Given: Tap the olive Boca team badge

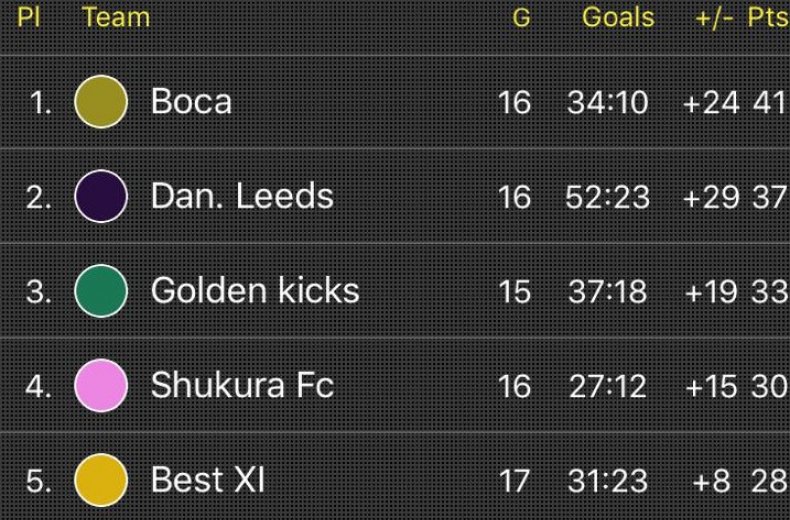Looking at the screenshot, I should point(101,102).
